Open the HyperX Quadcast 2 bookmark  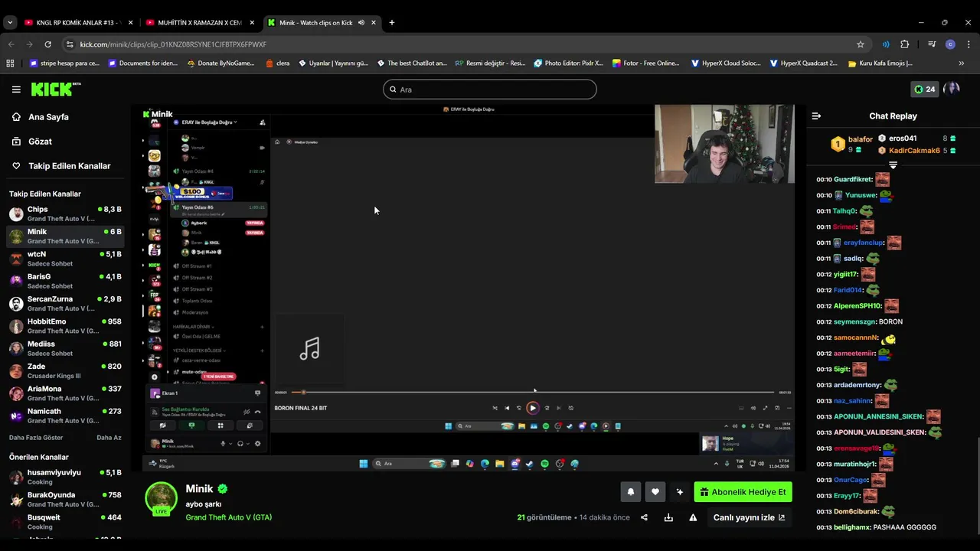click(x=804, y=64)
